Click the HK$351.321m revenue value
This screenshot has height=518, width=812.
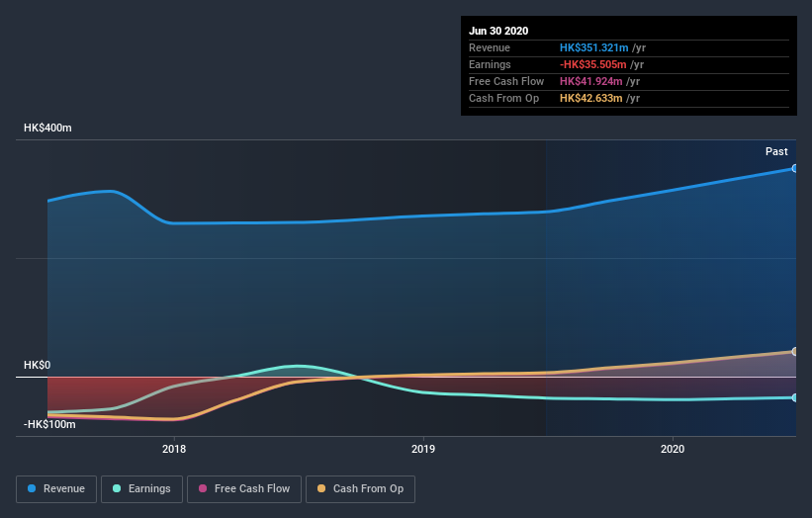[594, 48]
